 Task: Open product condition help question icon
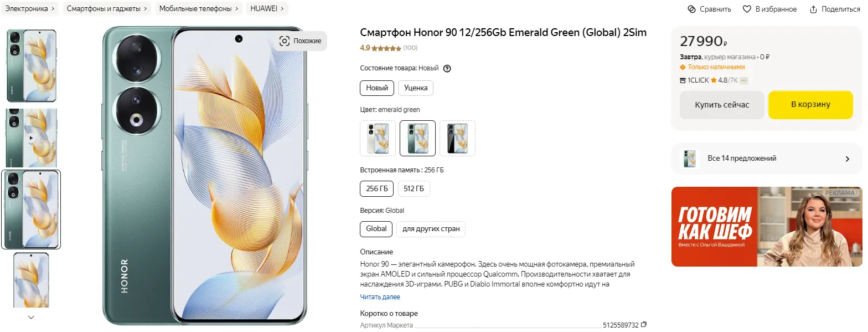click(447, 69)
